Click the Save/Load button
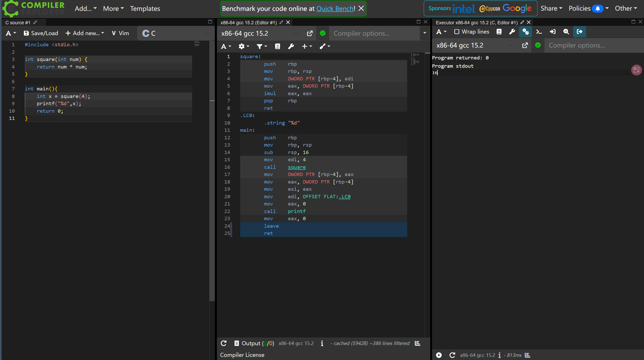This screenshot has height=360, width=644. pos(41,33)
